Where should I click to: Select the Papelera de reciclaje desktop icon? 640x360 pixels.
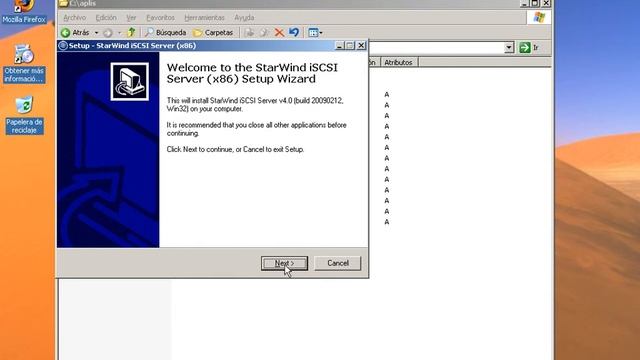(24, 116)
